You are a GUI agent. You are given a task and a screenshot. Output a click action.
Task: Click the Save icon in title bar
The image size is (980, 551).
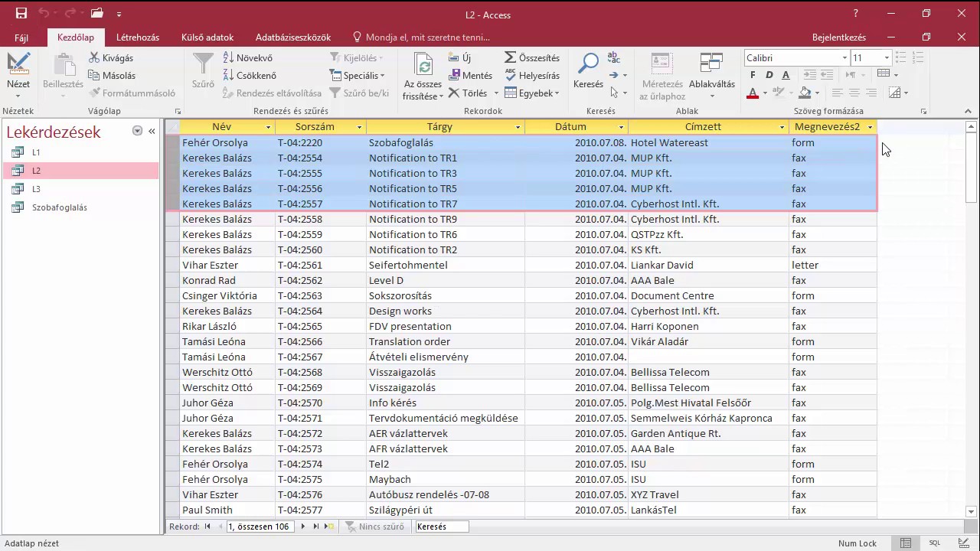[21, 14]
